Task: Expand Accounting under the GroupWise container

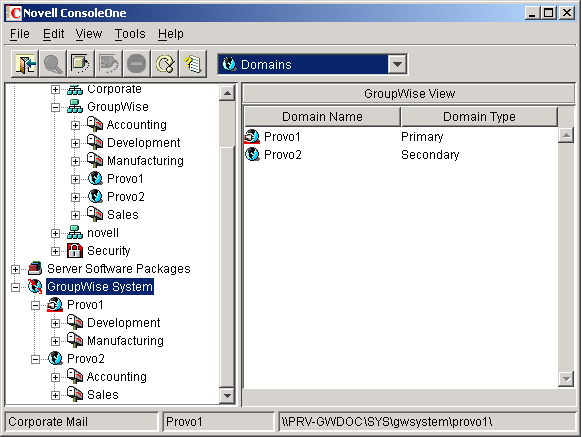Action: point(75,125)
